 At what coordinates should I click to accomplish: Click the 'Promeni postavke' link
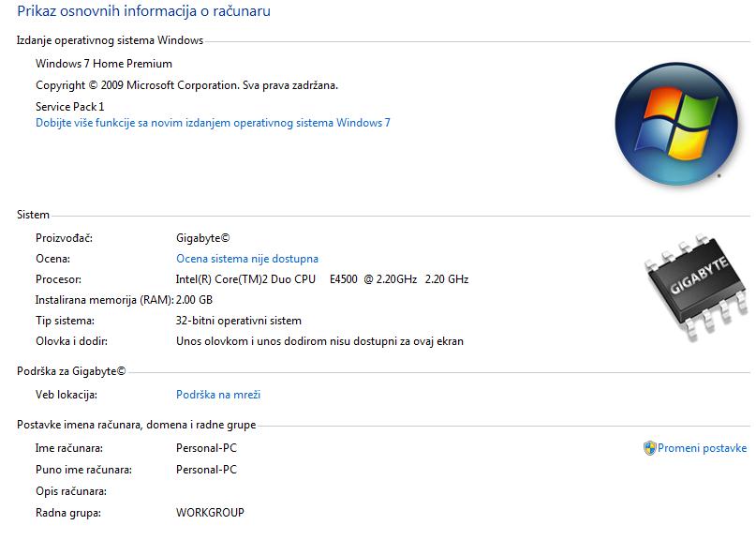click(702, 448)
